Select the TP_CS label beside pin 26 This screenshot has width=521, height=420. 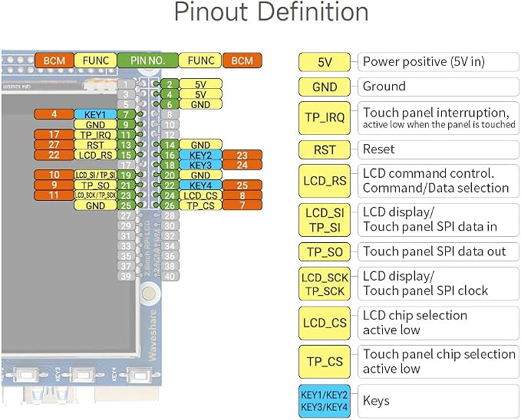(200, 205)
